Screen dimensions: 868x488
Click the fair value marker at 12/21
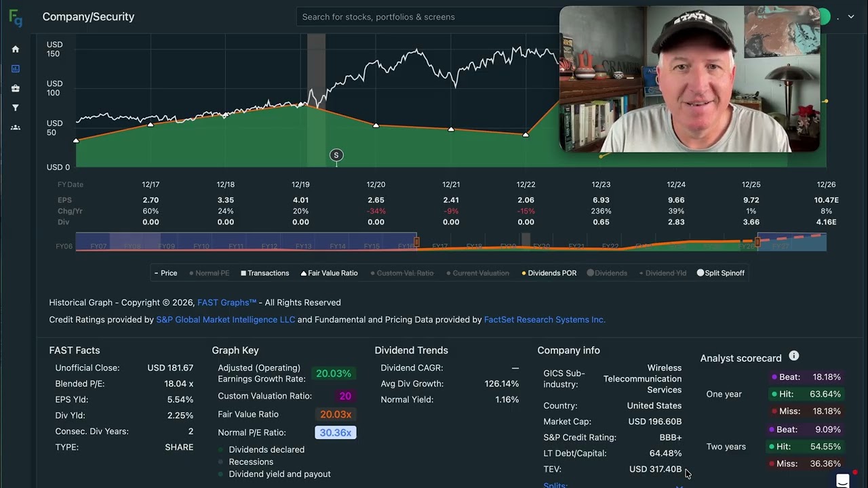click(451, 129)
